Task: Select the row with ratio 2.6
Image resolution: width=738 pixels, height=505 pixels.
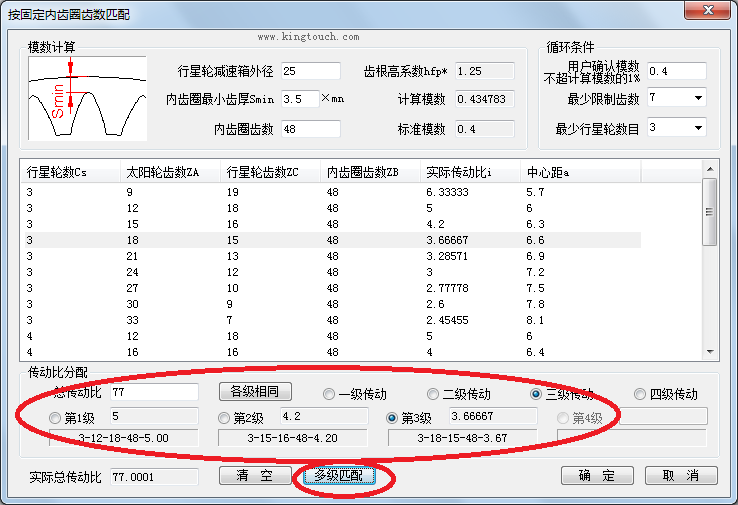Action: click(x=333, y=304)
